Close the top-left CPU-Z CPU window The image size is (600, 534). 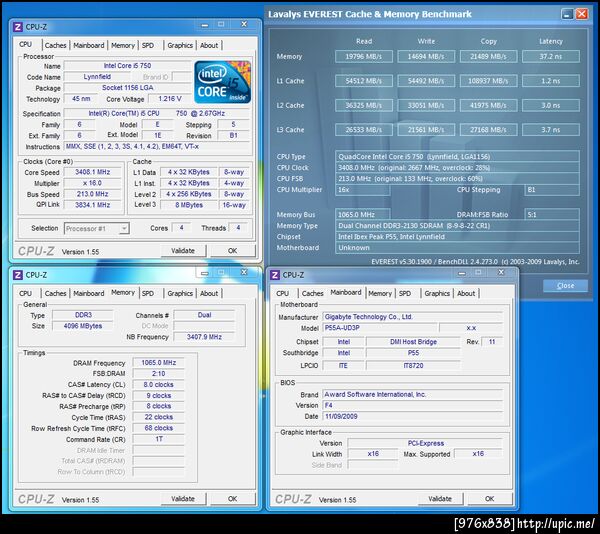pyautogui.click(x=244, y=24)
